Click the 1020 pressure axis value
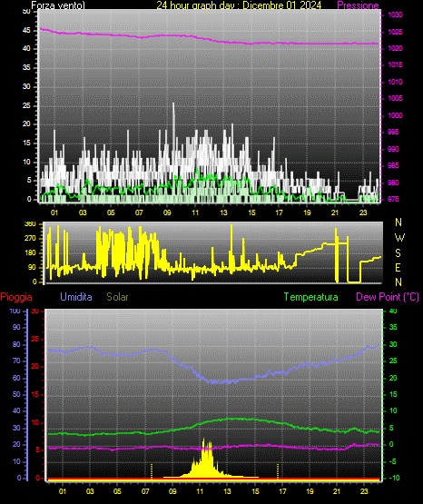Image resolution: width=423 pixels, height=504 pixels. click(x=395, y=48)
